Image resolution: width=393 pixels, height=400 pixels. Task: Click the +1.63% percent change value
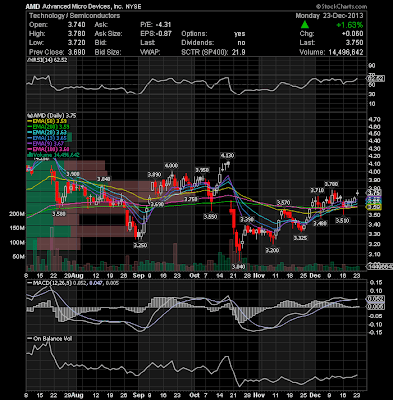coord(349,25)
